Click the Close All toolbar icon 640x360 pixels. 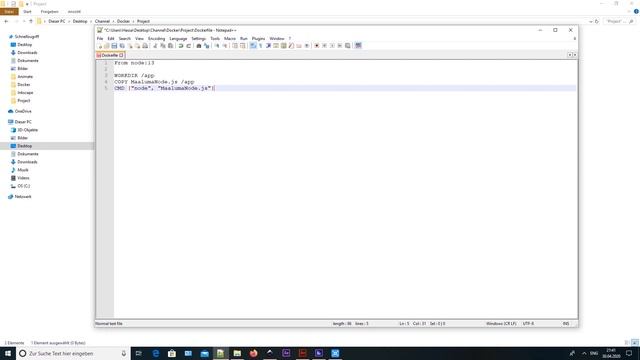[138, 46]
